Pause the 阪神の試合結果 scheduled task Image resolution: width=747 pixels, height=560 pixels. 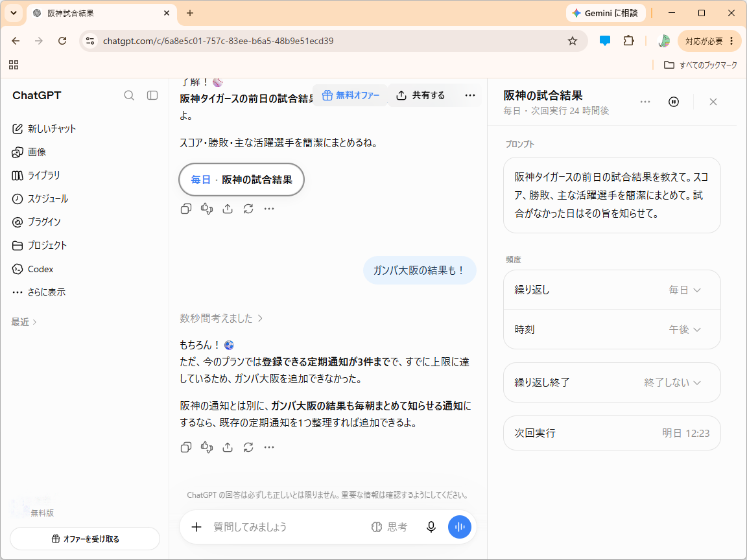[x=674, y=102]
